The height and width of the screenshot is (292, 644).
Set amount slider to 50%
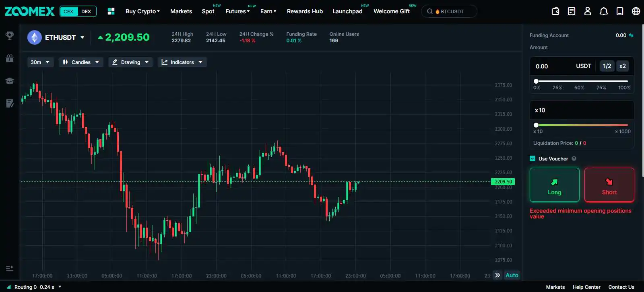579,87
